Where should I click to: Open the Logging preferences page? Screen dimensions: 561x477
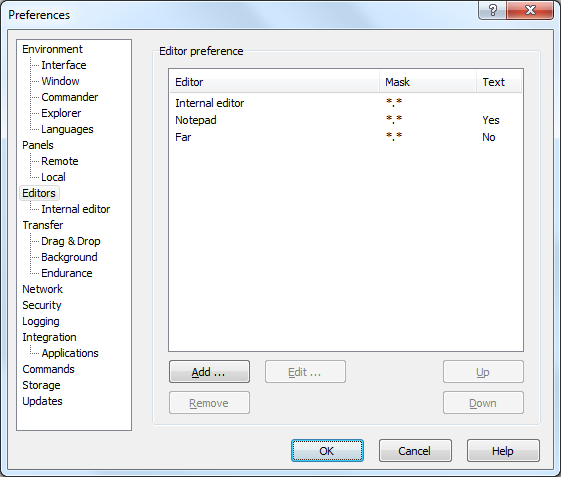41,321
